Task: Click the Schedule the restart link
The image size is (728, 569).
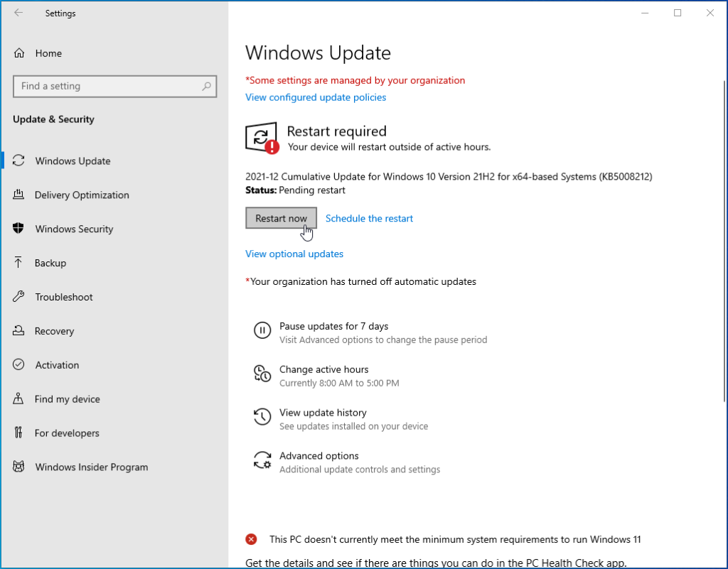Action: [369, 218]
